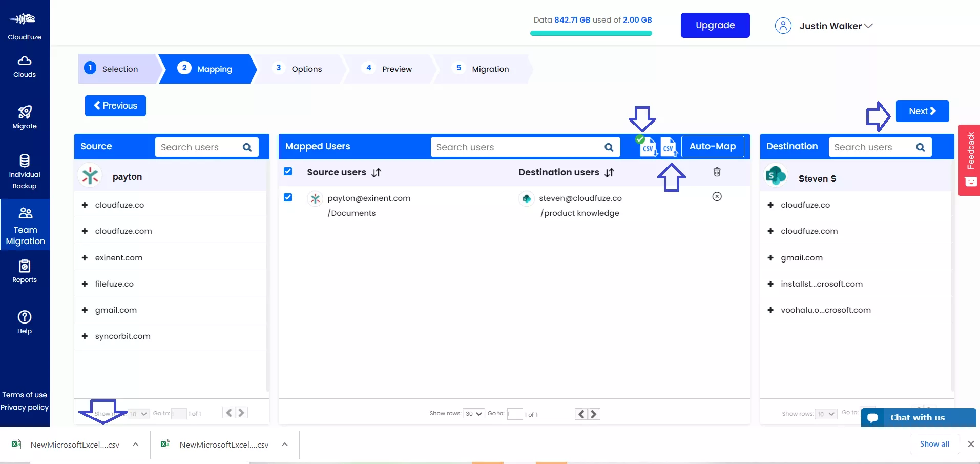Click the Next button

922,111
